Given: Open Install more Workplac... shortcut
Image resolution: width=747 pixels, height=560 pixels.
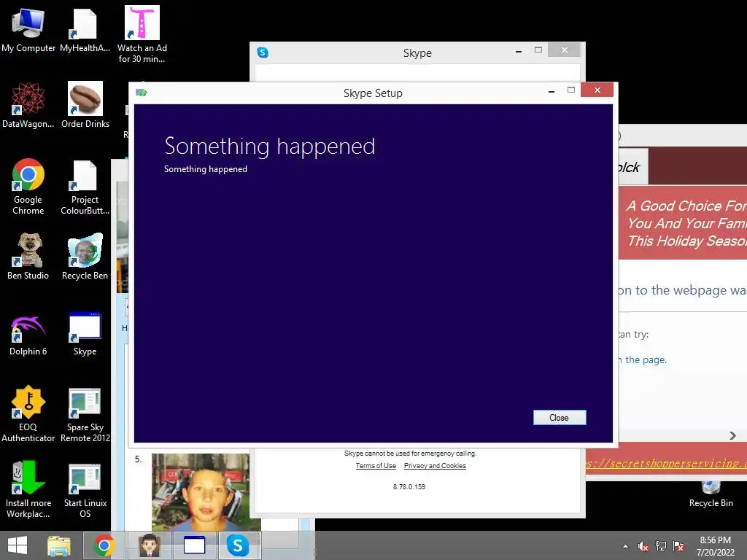Looking at the screenshot, I should coord(28,489).
